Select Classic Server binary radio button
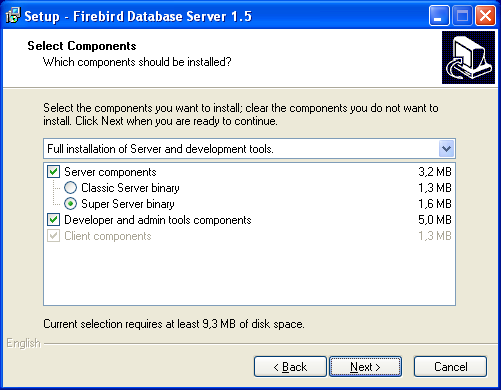The height and width of the screenshot is (390, 501). point(70,188)
